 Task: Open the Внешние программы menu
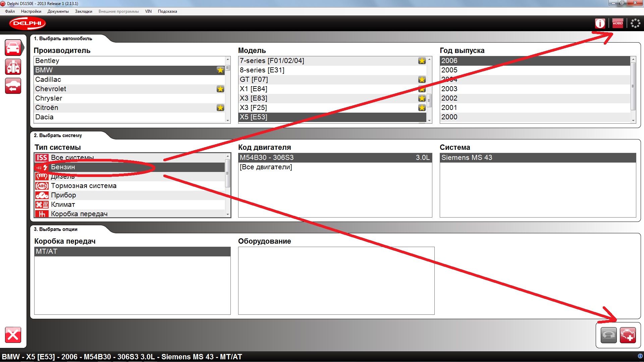point(119,11)
